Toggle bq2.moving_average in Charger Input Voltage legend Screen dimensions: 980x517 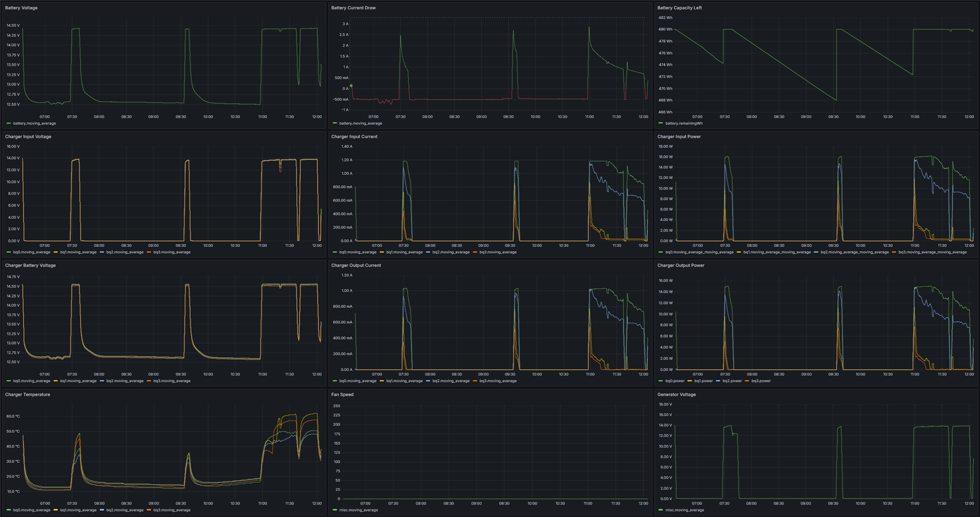[x=125, y=252]
